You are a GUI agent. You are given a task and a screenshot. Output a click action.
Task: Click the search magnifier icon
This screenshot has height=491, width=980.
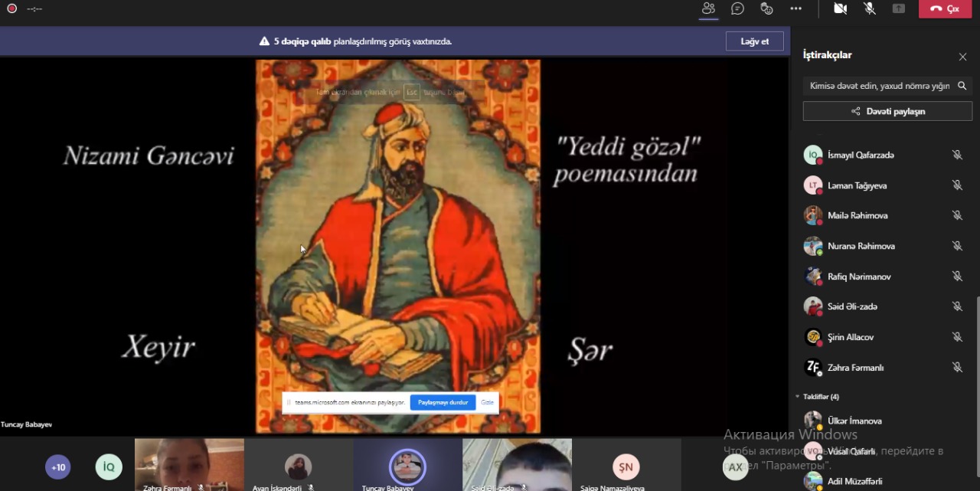pos(962,86)
